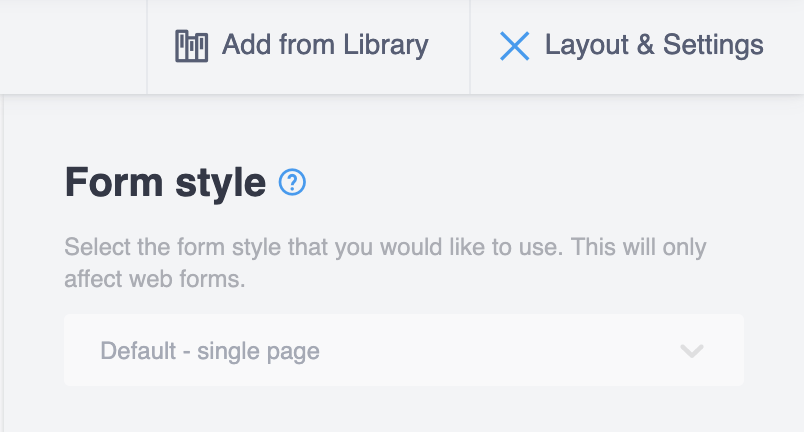Click the 'affect web forms' line of text
The height and width of the screenshot is (432, 804).
tap(155, 279)
